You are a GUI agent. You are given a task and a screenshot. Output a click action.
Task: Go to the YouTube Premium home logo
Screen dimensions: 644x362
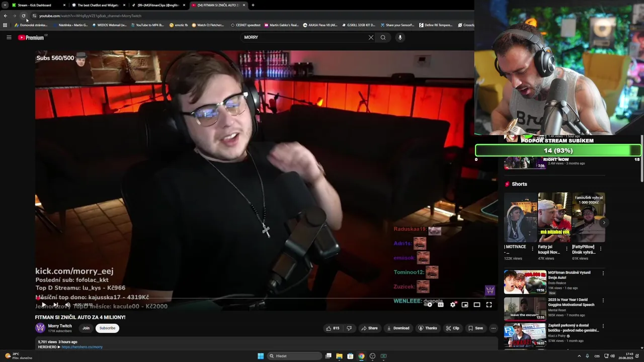(31, 38)
